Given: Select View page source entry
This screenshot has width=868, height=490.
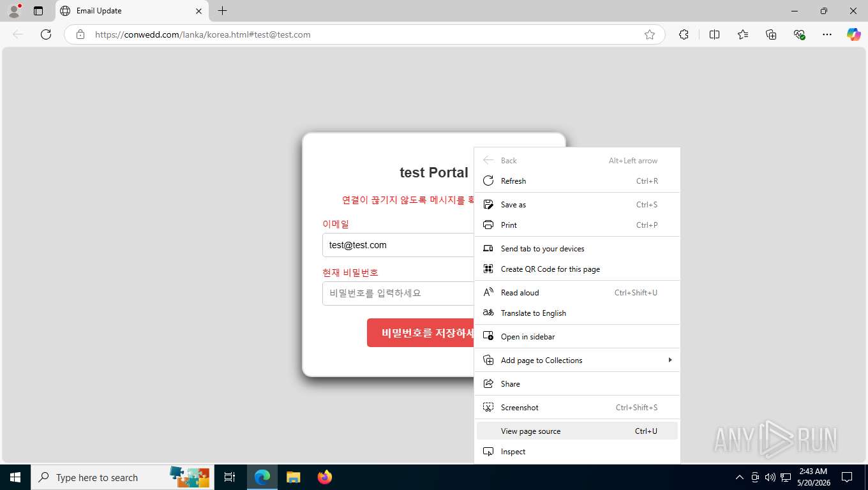Looking at the screenshot, I should (x=578, y=431).
